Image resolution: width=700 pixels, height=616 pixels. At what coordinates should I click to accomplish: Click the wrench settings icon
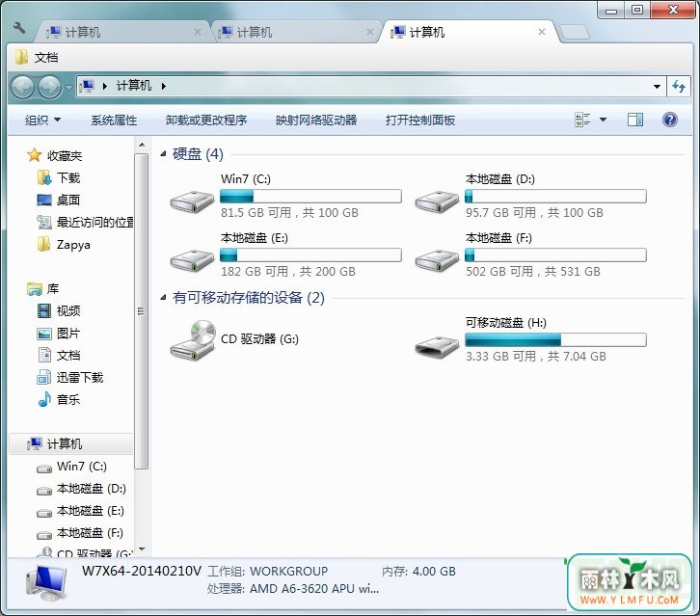coord(19,29)
